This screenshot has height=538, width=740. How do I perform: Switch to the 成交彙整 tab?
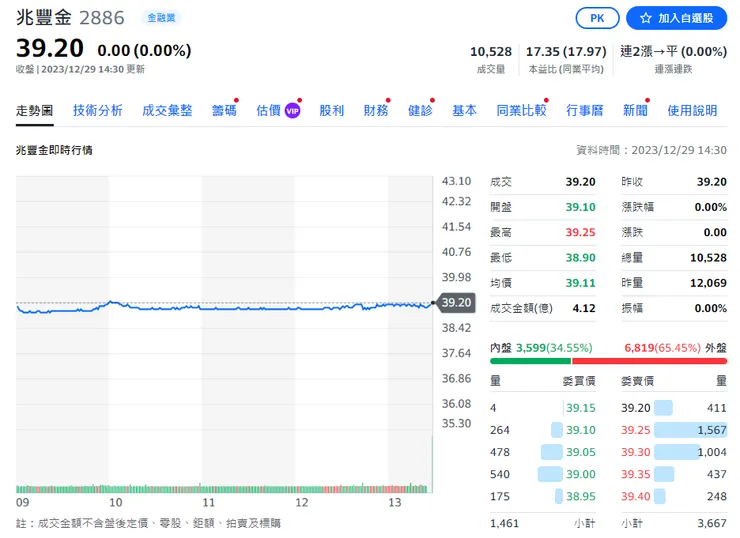point(167,111)
